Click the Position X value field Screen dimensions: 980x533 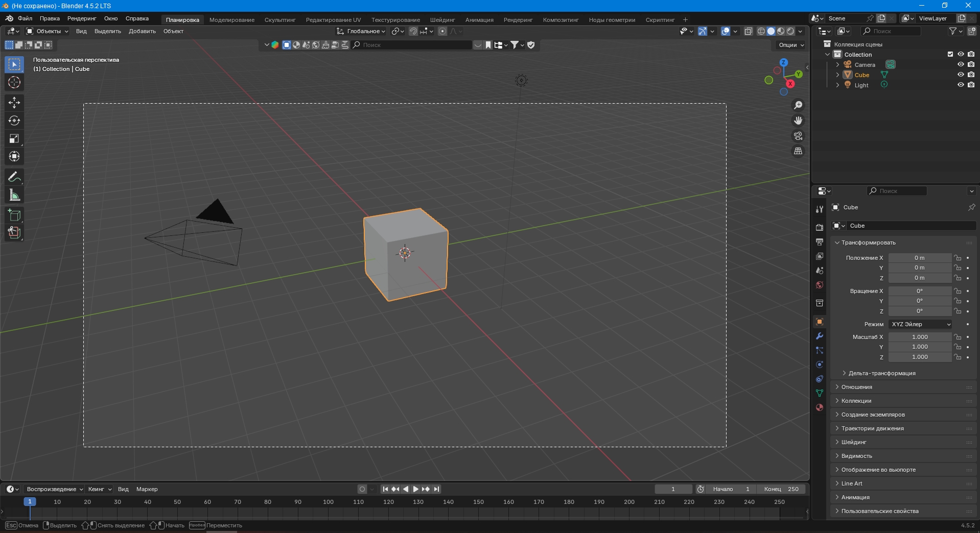coord(920,258)
